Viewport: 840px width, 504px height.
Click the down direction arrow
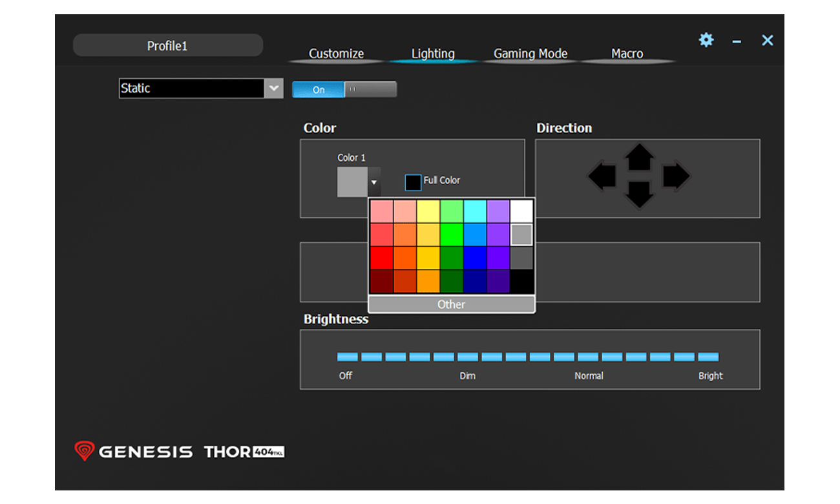[x=639, y=194]
